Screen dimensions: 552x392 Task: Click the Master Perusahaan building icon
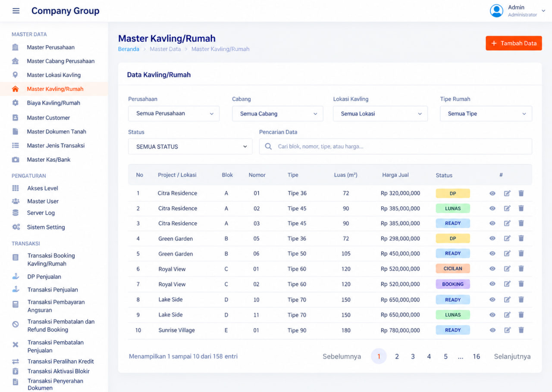click(x=16, y=47)
